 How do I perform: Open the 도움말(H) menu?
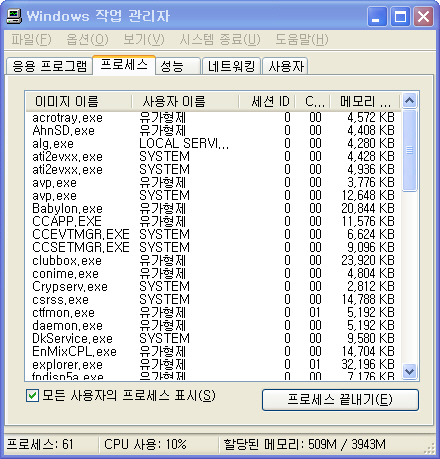pos(302,40)
